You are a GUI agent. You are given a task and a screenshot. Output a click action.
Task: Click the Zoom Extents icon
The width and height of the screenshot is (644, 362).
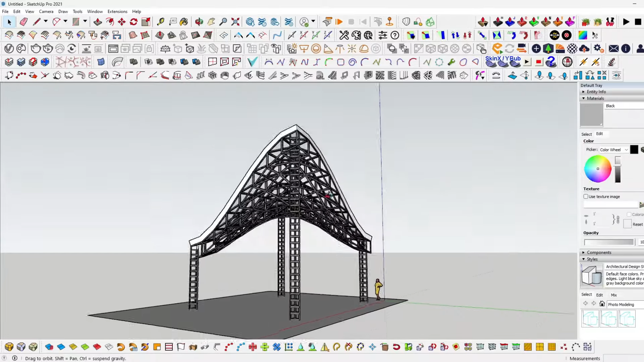point(235,22)
